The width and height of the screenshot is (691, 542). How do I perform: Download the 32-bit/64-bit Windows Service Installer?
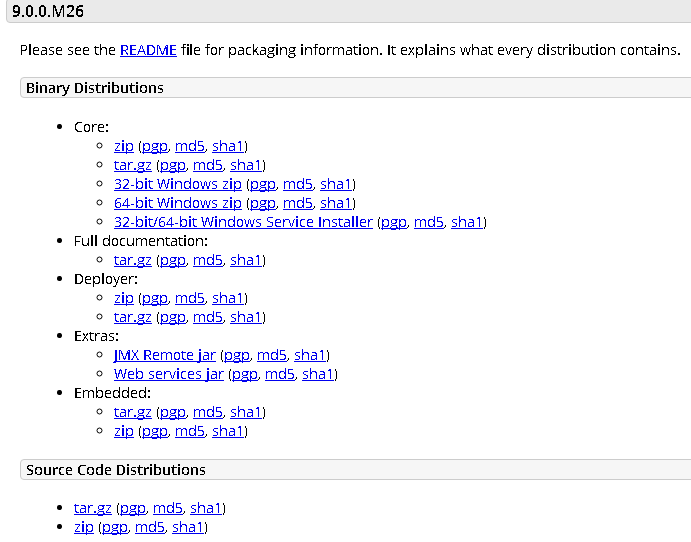243,222
